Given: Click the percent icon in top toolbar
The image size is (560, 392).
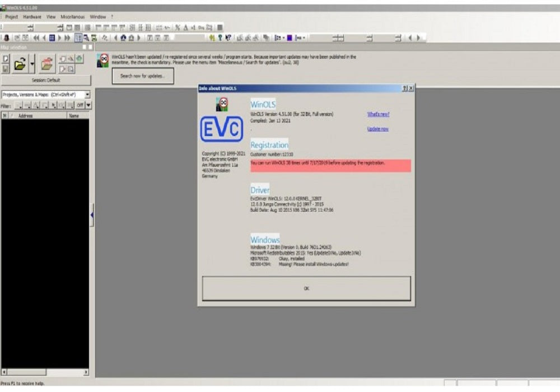Looking at the screenshot, I should point(178,27).
